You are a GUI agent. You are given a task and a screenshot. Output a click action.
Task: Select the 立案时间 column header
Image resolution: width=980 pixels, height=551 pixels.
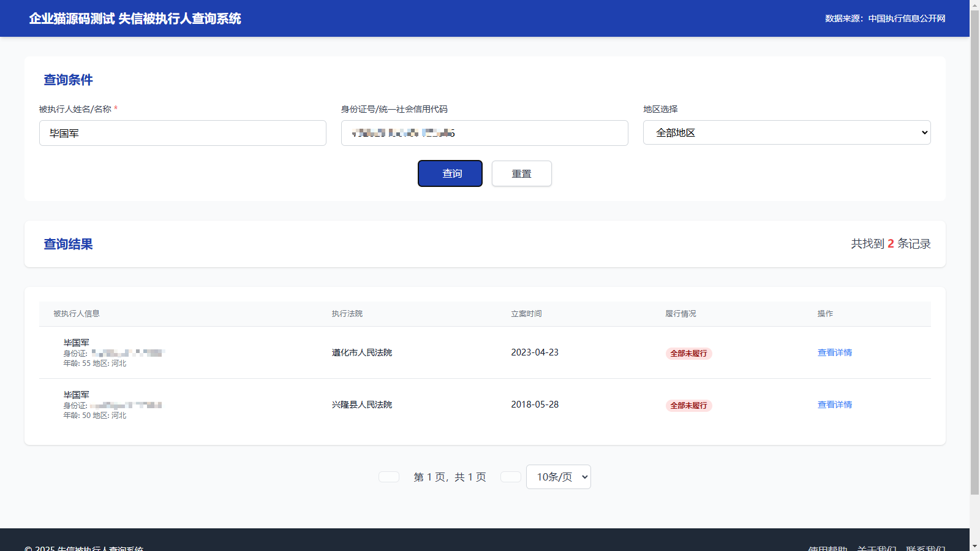point(526,314)
